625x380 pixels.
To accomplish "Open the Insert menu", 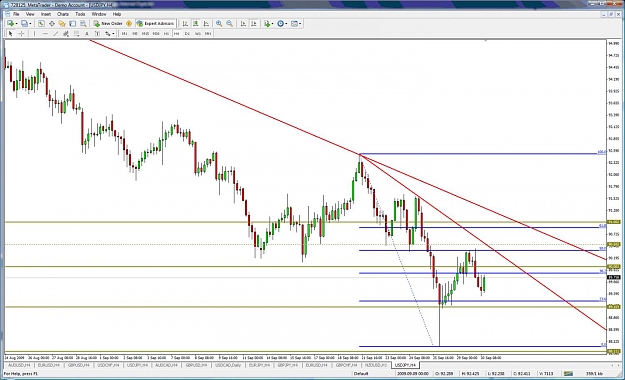I will point(46,14).
